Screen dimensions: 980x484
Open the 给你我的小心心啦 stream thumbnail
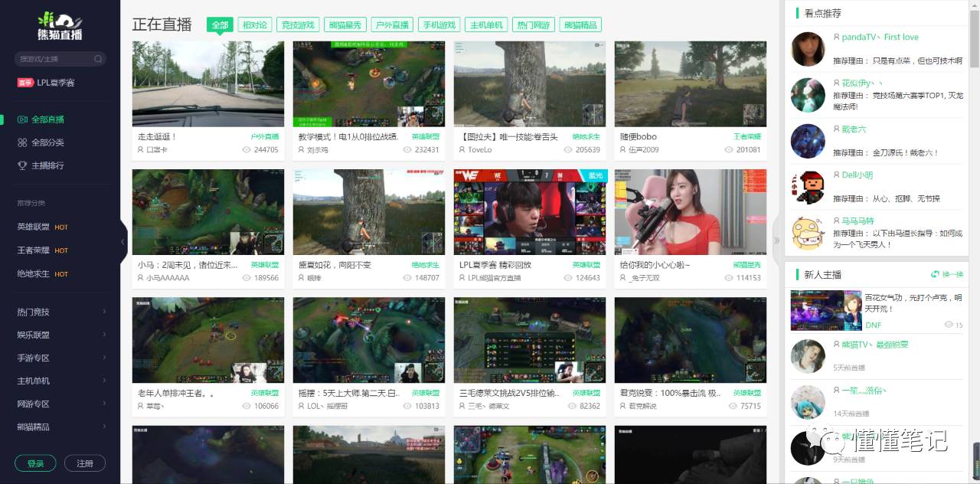tap(691, 212)
